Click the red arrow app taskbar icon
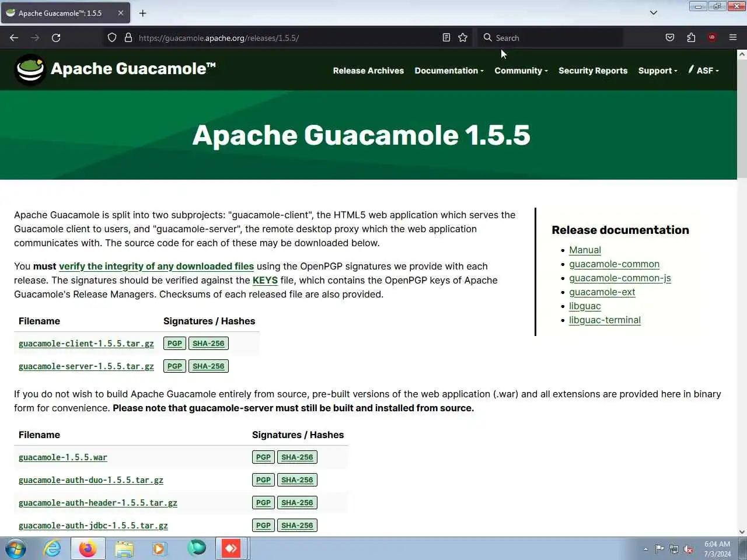This screenshot has width=747, height=560. coord(231,549)
